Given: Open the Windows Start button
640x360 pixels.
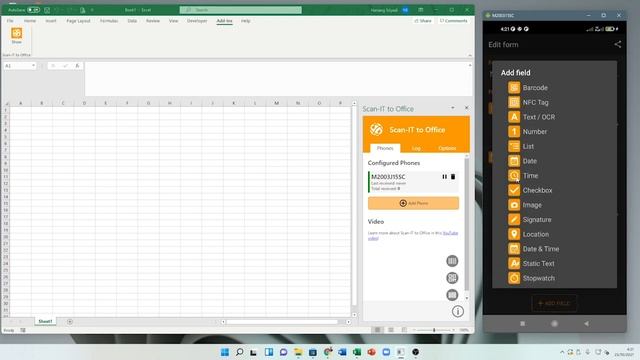Looking at the screenshot, I should [x=224, y=352].
